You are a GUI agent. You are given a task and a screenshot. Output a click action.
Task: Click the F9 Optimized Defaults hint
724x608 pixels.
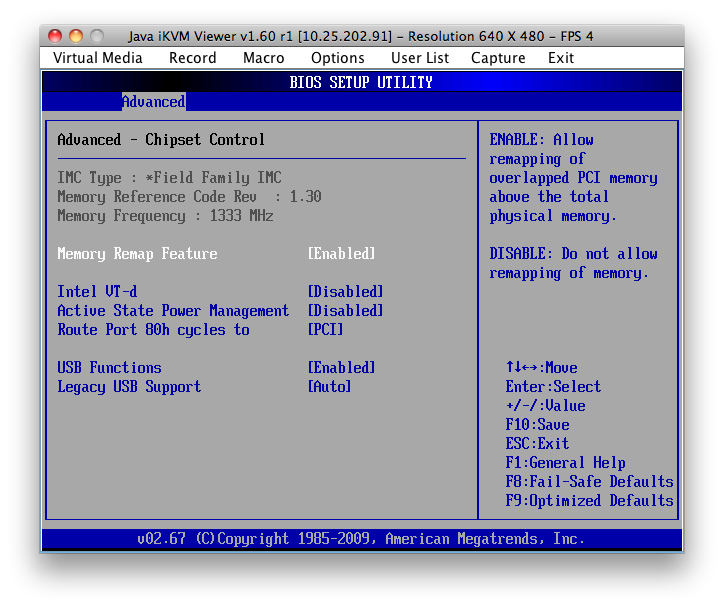point(589,501)
